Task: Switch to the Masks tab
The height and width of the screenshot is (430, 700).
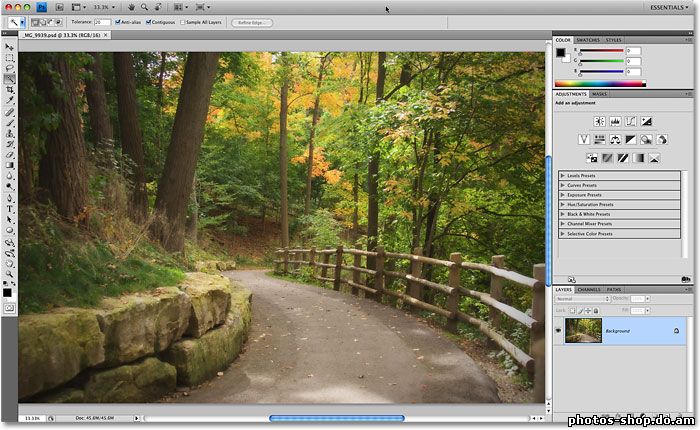Action: tap(599, 94)
